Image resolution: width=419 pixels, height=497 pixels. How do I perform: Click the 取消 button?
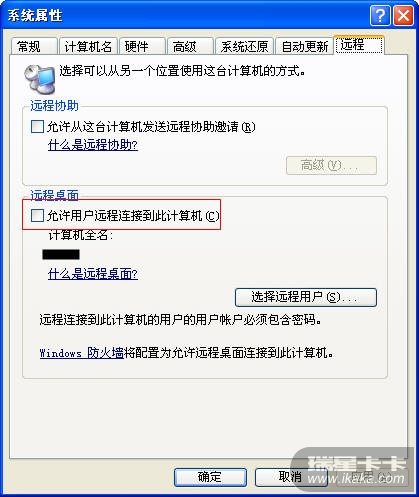click(x=291, y=477)
